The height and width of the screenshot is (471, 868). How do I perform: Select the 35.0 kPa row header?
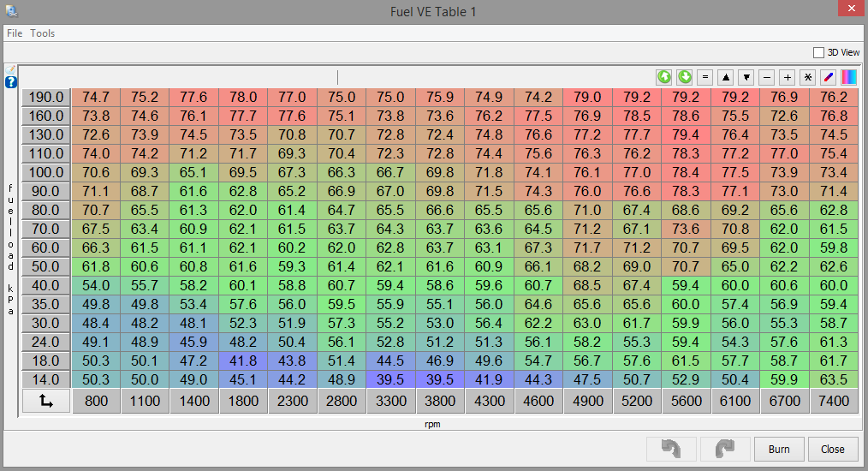point(46,304)
